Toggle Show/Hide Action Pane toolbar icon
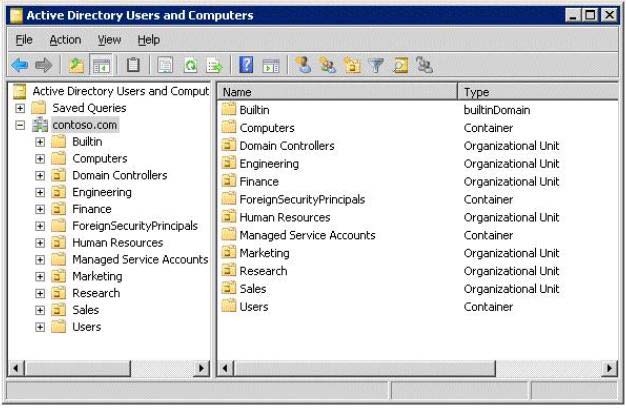This screenshot has width=626, height=408. click(x=271, y=65)
